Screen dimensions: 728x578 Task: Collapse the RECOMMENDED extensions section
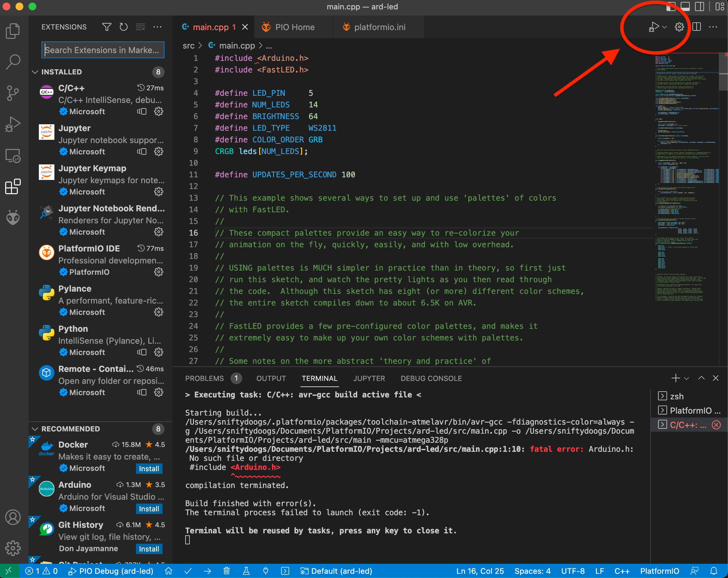point(35,428)
